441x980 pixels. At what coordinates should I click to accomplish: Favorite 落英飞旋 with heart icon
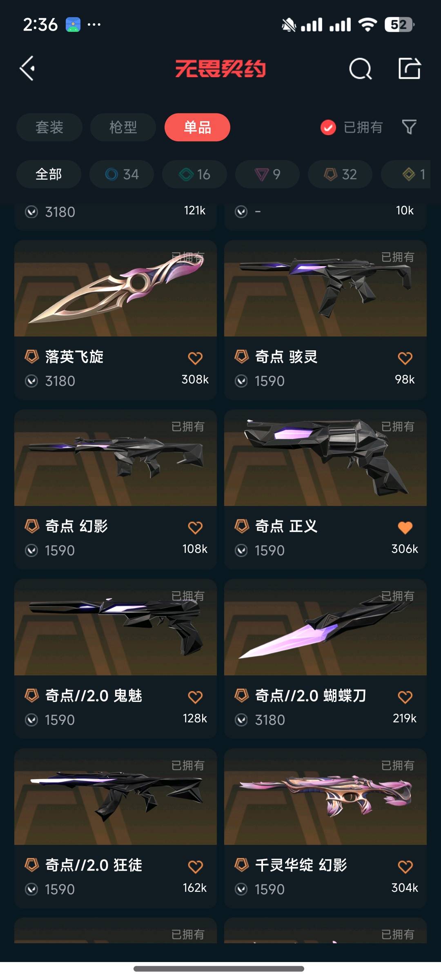195,358
